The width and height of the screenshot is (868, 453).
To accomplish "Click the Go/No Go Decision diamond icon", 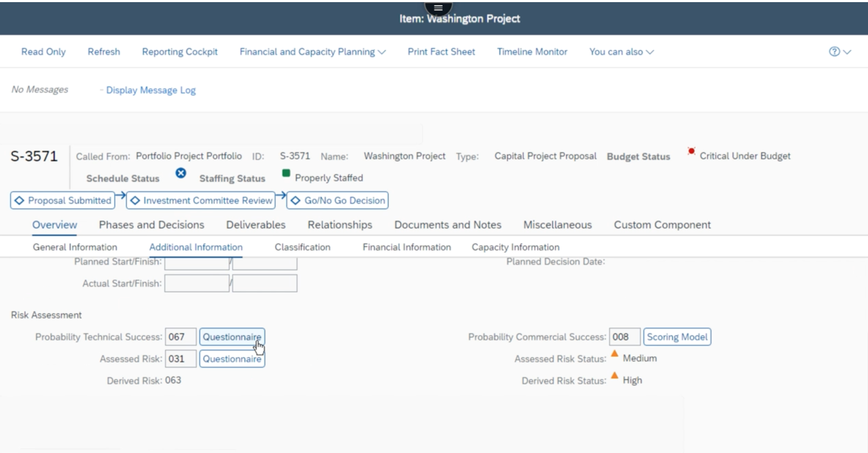I will pyautogui.click(x=297, y=200).
